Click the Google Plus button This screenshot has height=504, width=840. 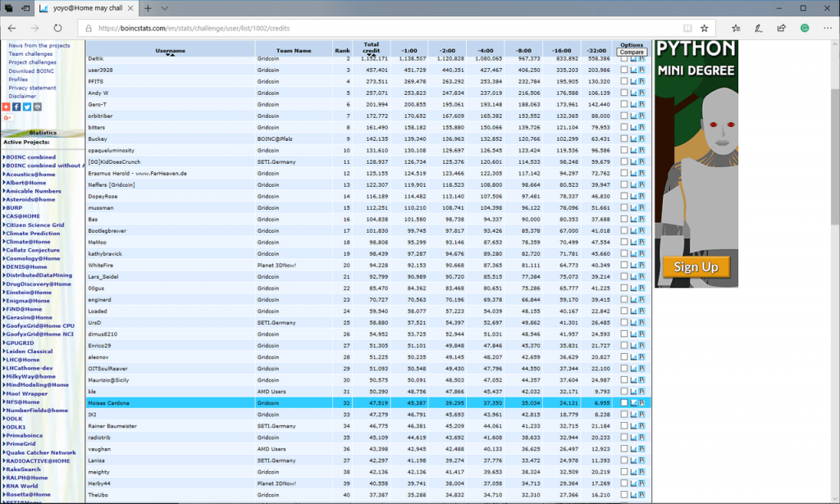[x=7, y=117]
